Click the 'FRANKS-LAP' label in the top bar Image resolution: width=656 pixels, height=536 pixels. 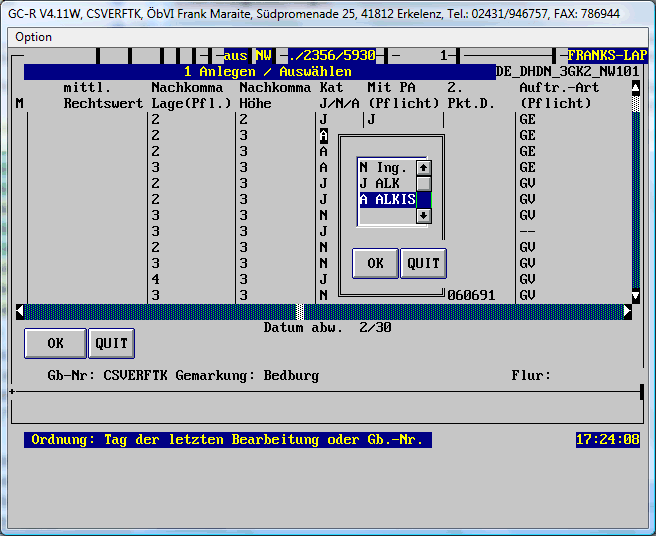[607, 55]
